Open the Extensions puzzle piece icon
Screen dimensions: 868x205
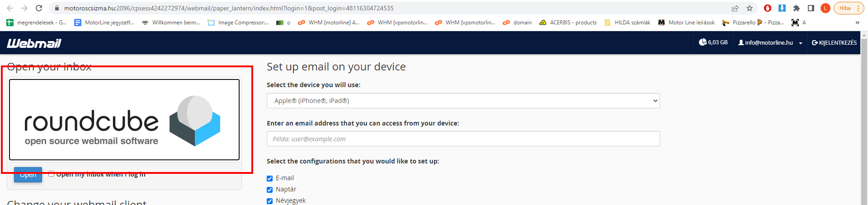tap(797, 8)
